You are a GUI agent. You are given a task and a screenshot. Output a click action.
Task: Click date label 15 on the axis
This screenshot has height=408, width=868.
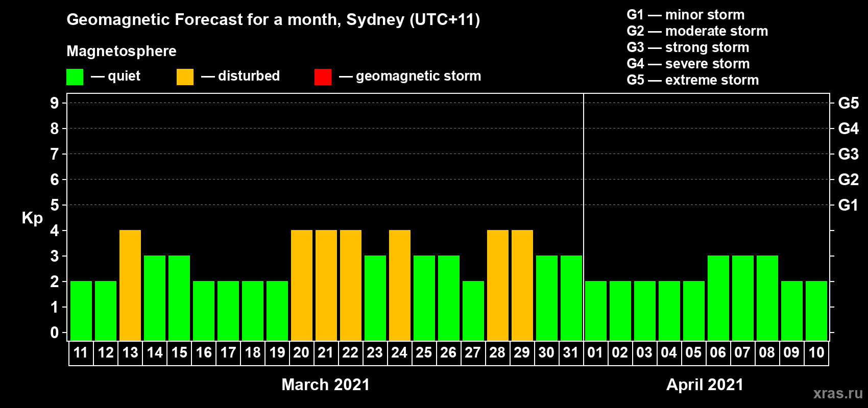pyautogui.click(x=179, y=352)
